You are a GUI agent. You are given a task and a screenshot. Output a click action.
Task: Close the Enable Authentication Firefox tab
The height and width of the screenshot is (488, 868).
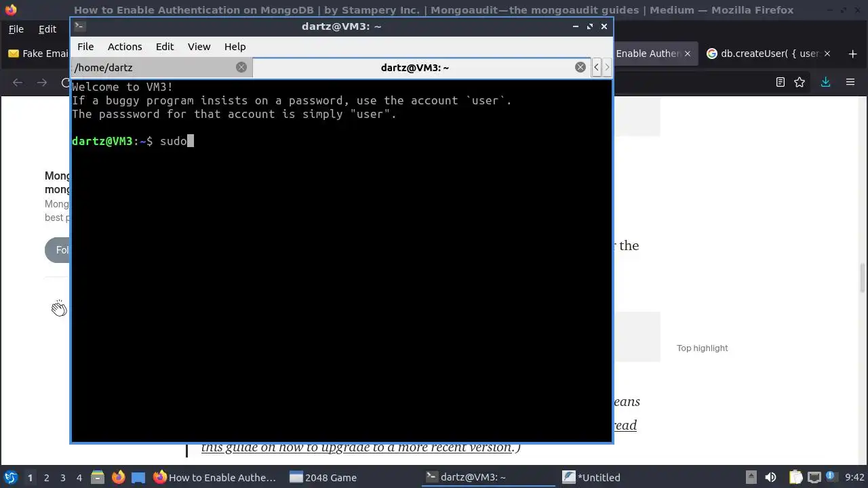pyautogui.click(x=687, y=54)
